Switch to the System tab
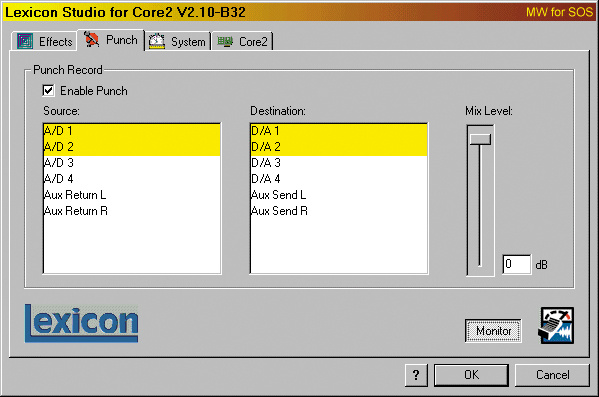Image resolution: width=599 pixels, height=397 pixels. 178,42
